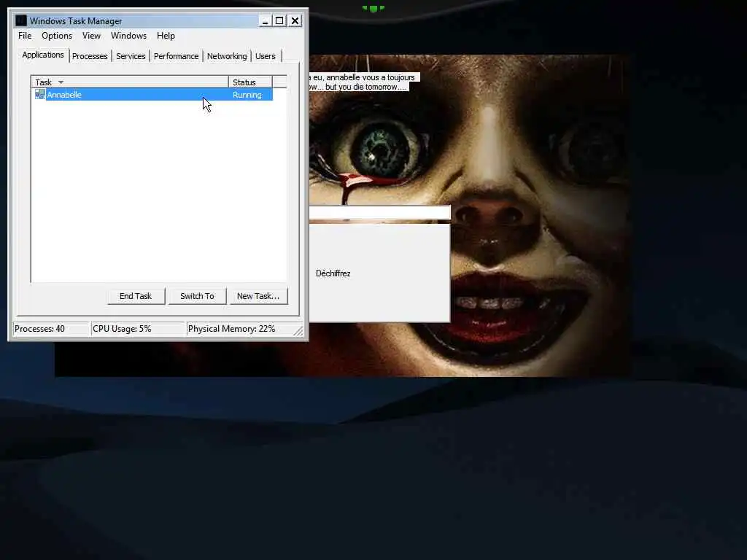Open the Windows menu
747x560 pixels.
pos(128,36)
